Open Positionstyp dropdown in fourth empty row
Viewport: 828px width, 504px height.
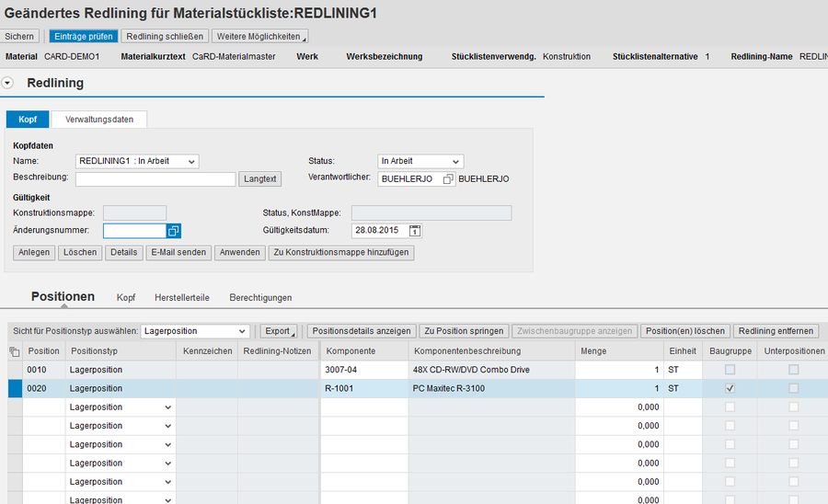pos(168,464)
